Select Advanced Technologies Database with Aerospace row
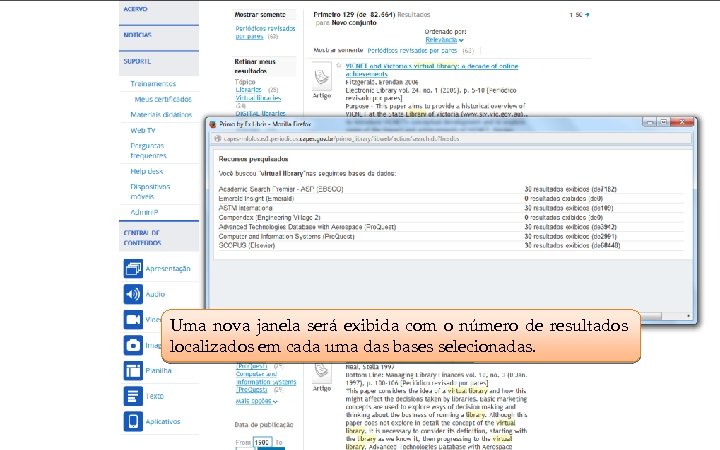Image resolution: width=720 pixels, height=450 pixels. pyautogui.click(x=451, y=227)
